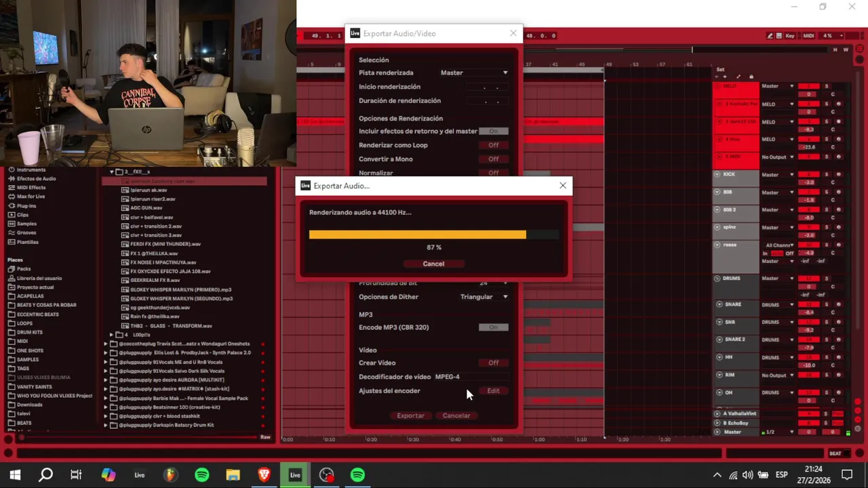Select ACAPELLAS folder in Places
868x488 pixels.
tap(30, 296)
